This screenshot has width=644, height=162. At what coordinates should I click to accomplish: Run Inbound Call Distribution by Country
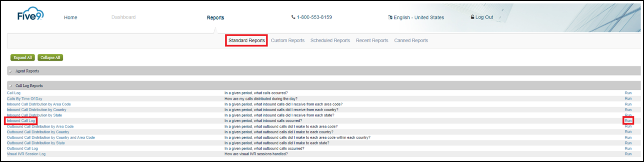coord(628,110)
